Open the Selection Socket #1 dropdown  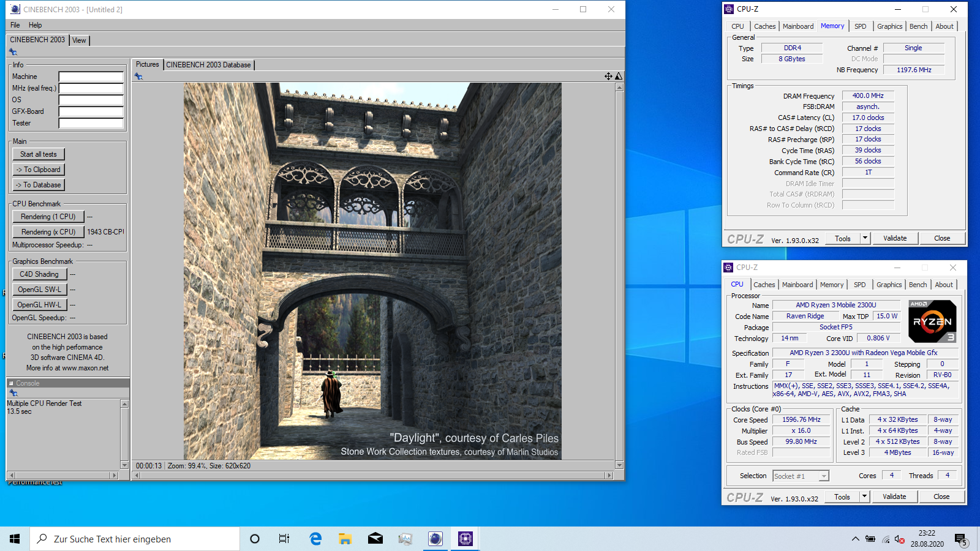824,476
